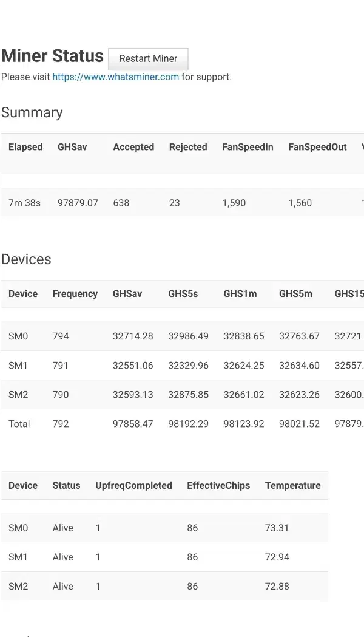The height and width of the screenshot is (637, 364).
Task: Select the Alive status for SM2
Action: pyautogui.click(x=63, y=587)
